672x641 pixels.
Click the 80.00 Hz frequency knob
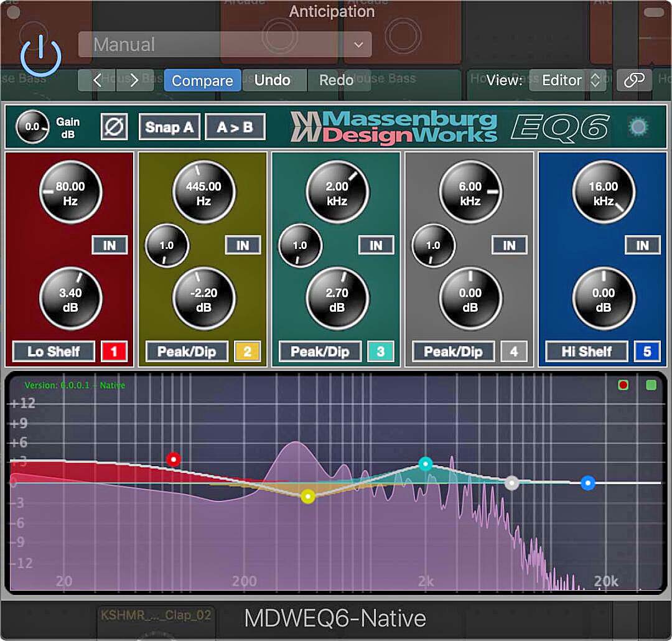(71, 192)
